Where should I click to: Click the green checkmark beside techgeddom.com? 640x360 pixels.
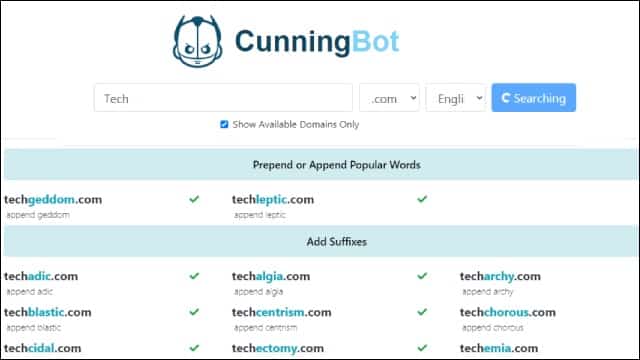tap(194, 199)
